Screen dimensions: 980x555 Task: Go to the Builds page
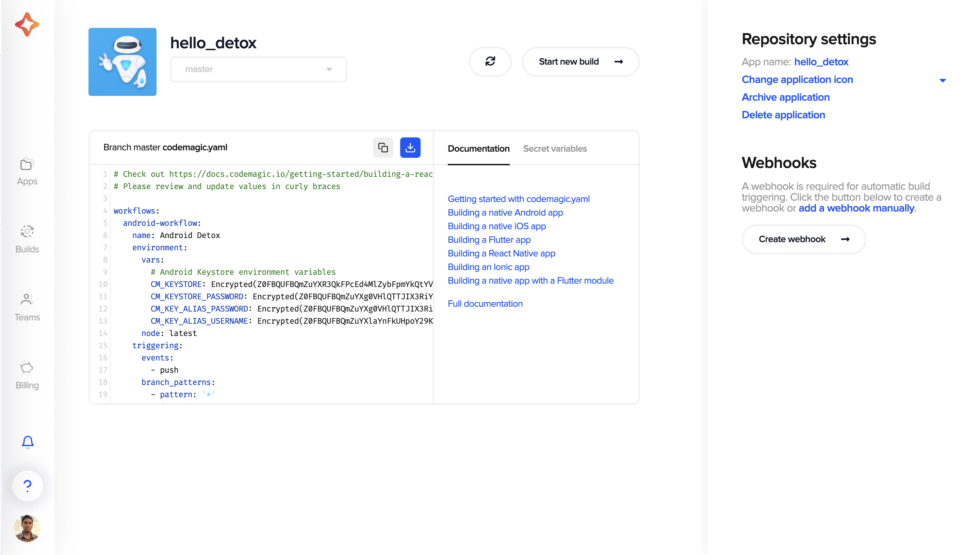click(27, 239)
